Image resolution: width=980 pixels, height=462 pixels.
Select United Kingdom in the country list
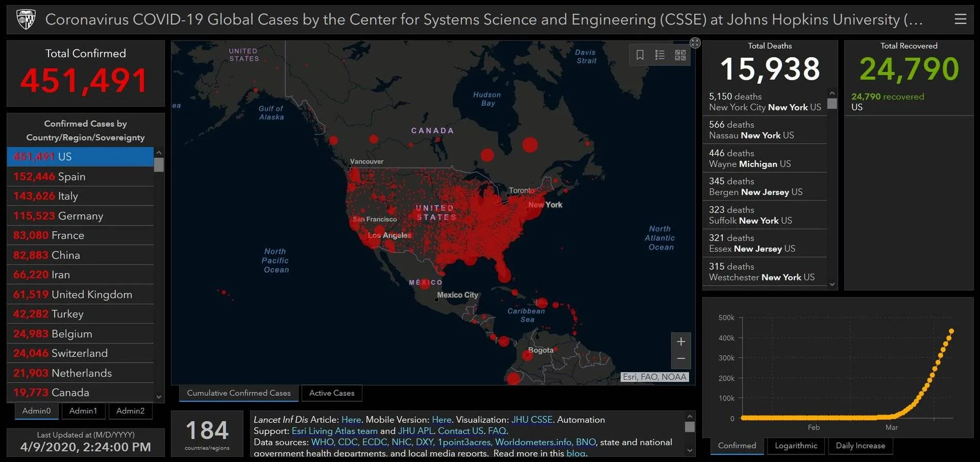80,294
